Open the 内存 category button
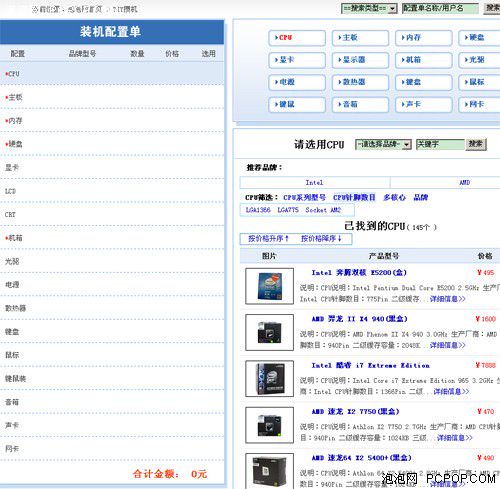This screenshot has width=500, height=489. [x=424, y=38]
